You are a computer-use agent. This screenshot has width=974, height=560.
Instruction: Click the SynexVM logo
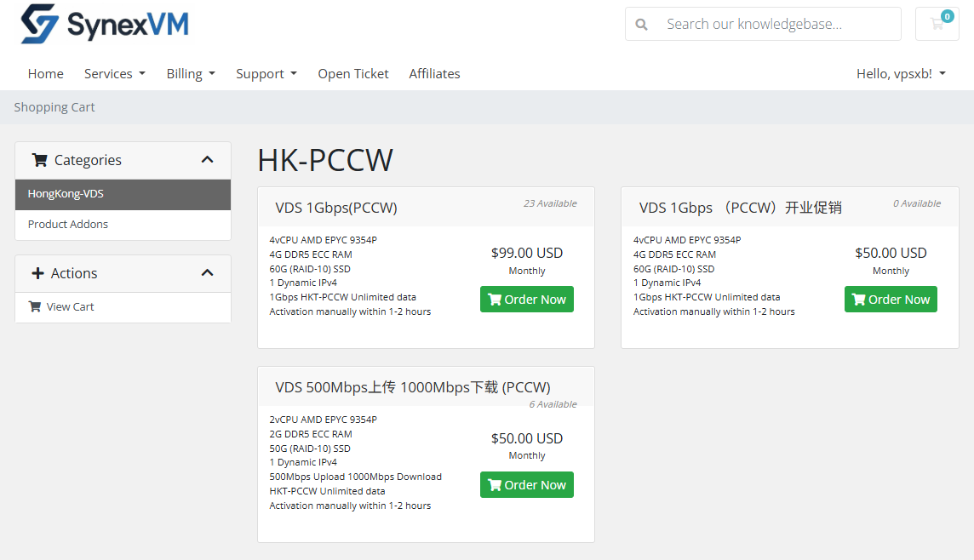105,24
